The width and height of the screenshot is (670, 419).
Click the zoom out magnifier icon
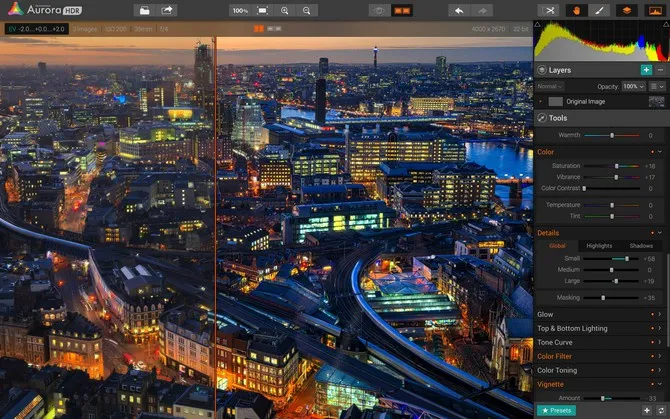[307, 10]
